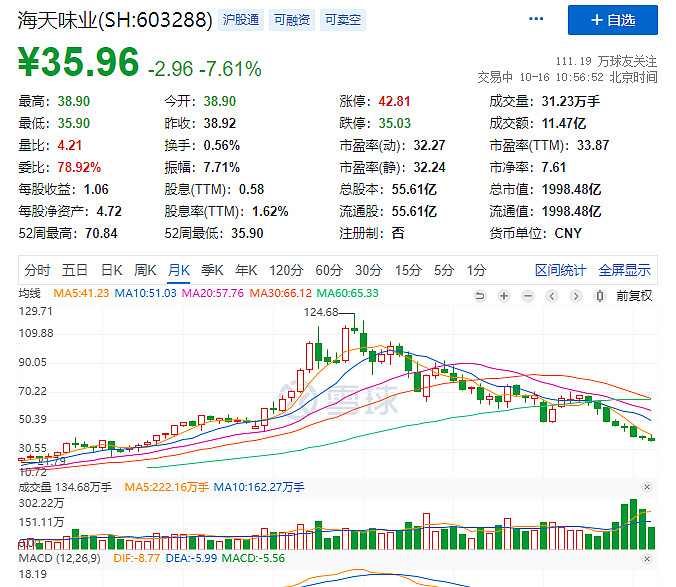Viewport: 676px width, 587px height.
Task: Add stock via the +自选 button
Action: click(x=613, y=20)
